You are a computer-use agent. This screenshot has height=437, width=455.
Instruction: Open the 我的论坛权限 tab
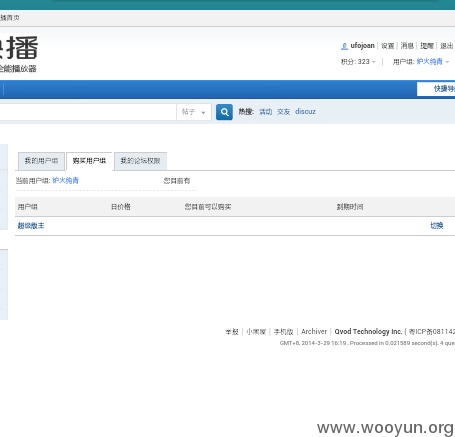pyautogui.click(x=140, y=161)
